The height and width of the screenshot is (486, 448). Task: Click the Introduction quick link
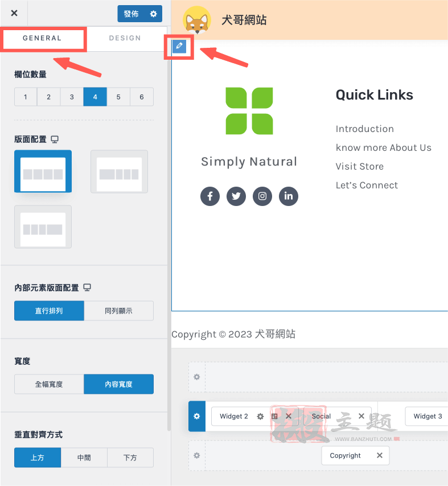pos(364,129)
